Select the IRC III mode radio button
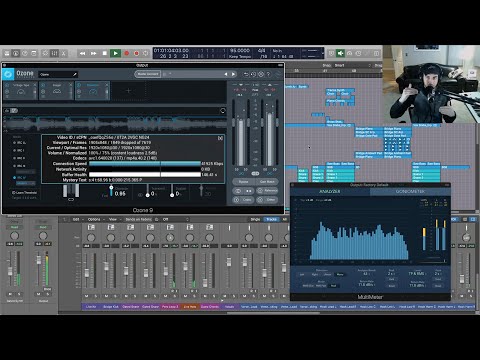The height and width of the screenshot is (360, 480). pos(14,166)
